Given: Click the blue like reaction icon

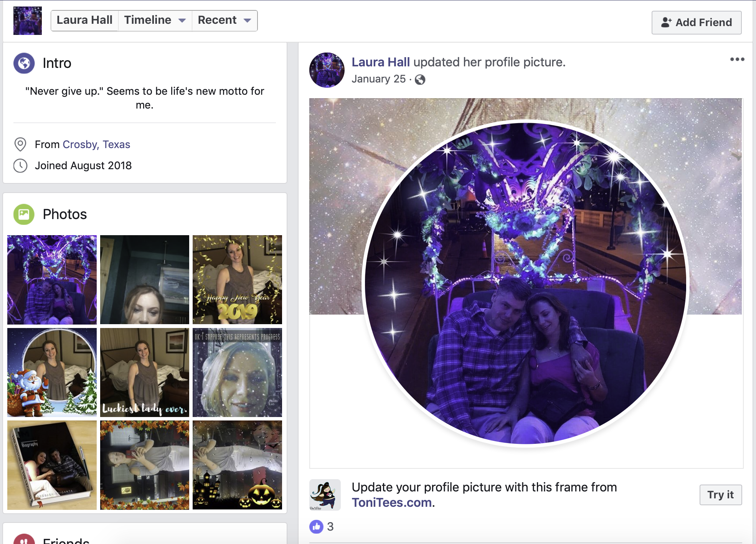Looking at the screenshot, I should pyautogui.click(x=316, y=526).
